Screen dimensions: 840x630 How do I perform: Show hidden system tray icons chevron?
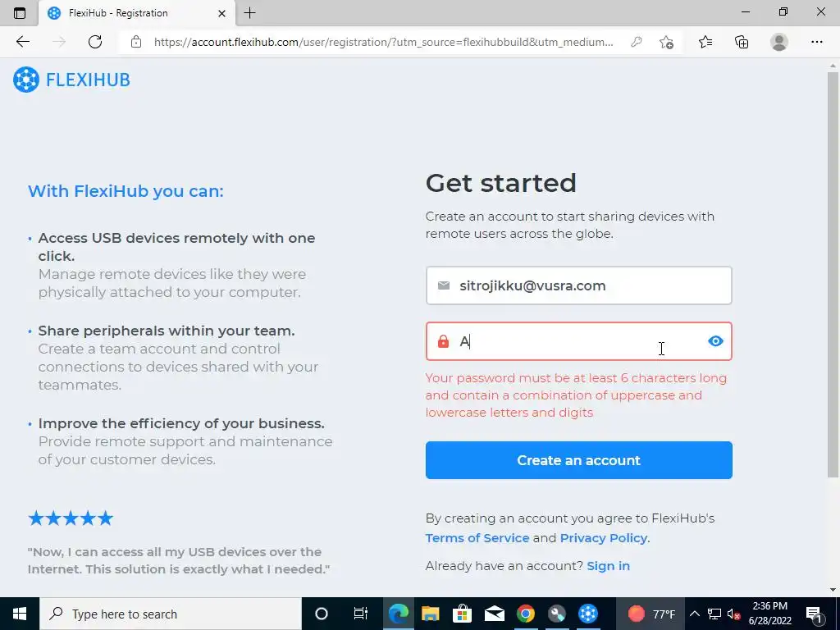pos(694,614)
